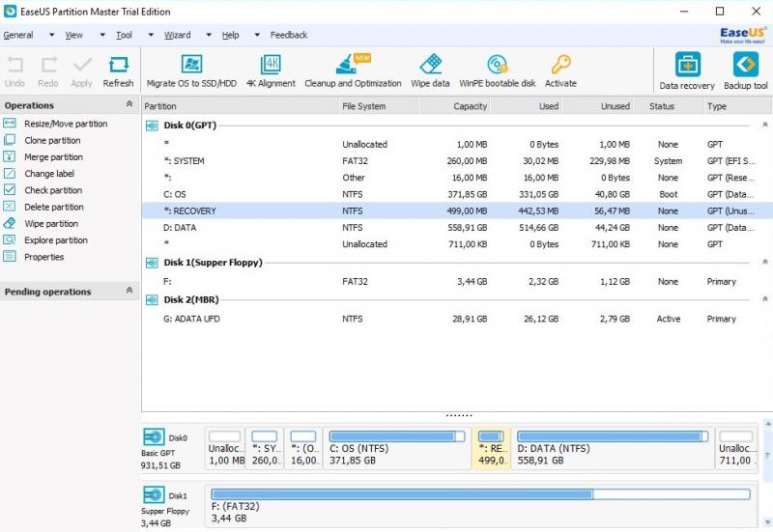Click the Redo toolbar icon
The image size is (773, 532).
point(48,65)
